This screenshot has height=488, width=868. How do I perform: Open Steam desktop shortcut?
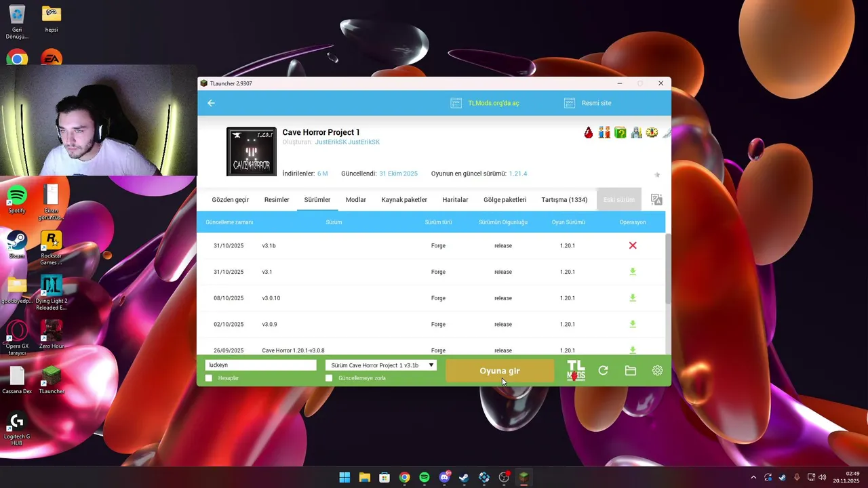[17, 245]
